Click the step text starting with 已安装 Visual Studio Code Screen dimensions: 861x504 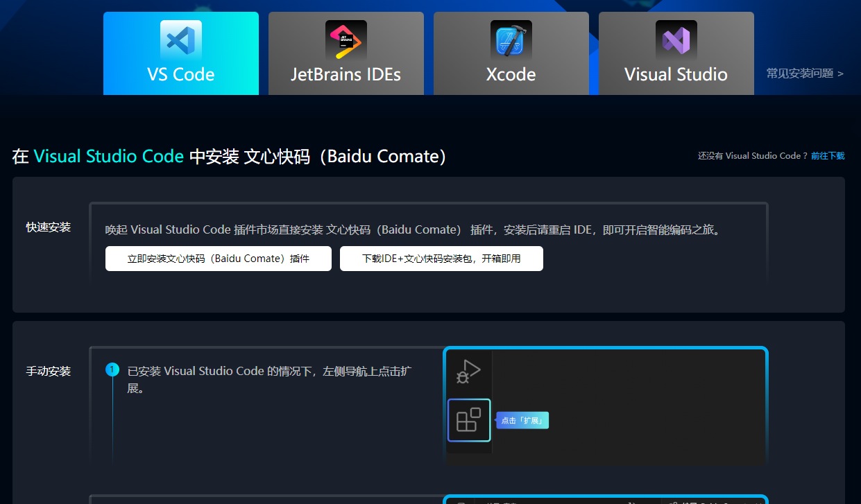[269, 379]
